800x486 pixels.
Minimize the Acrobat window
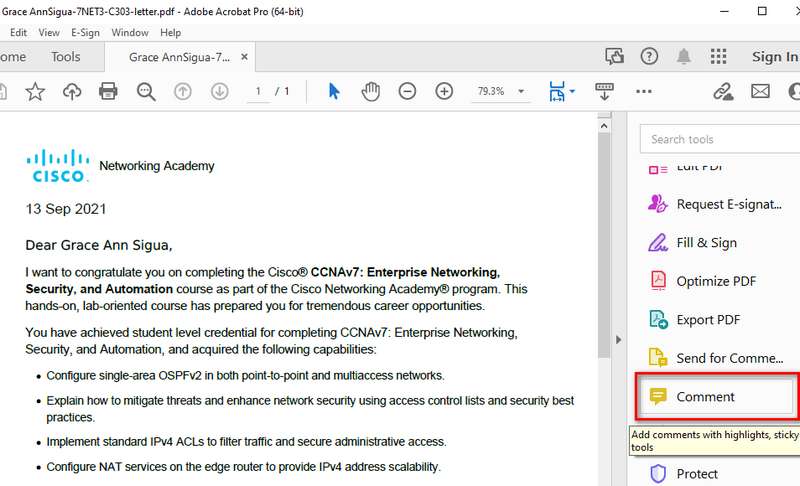(724, 11)
